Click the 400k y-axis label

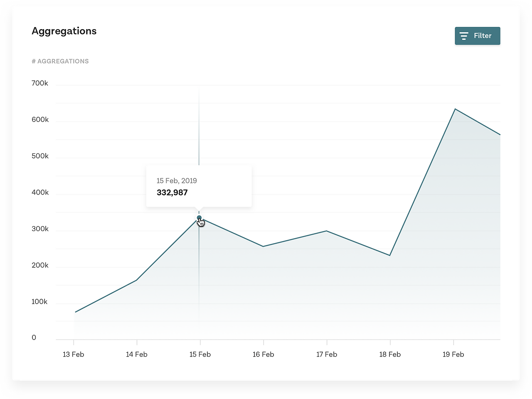coord(40,192)
